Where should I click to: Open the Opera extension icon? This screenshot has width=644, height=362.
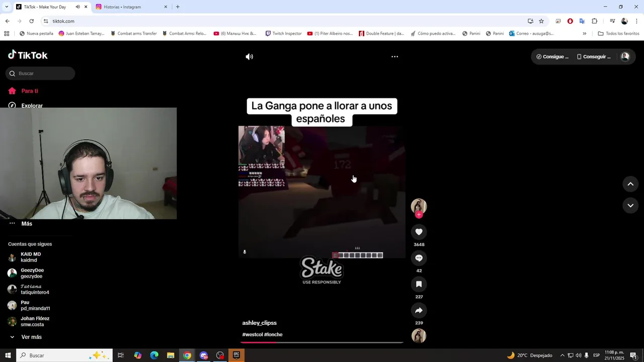click(x=570, y=21)
